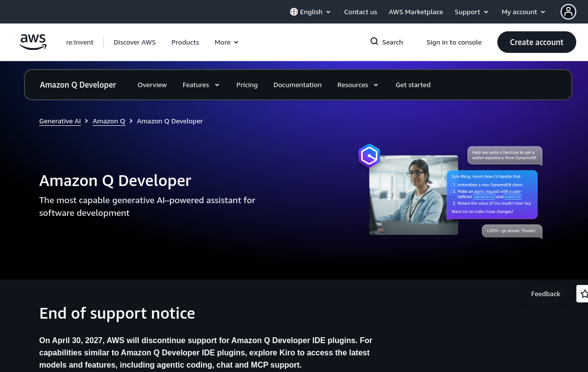The width and height of the screenshot is (588, 372).
Task: Click the 'most capable generative AI' tagline
Action: coord(147,207)
